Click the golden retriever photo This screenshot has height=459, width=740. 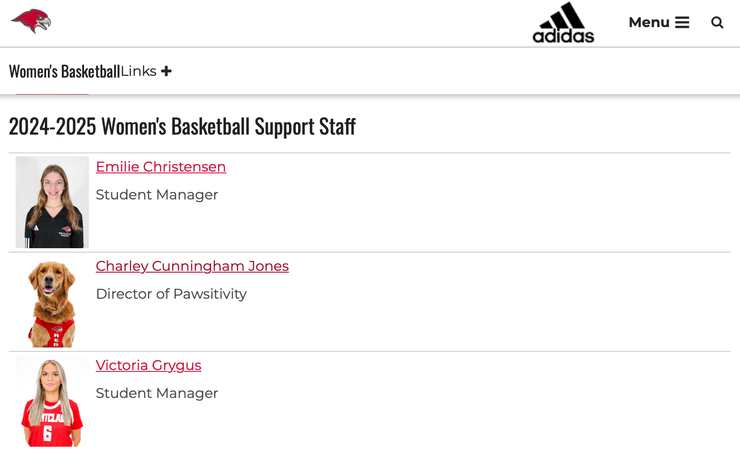52,302
